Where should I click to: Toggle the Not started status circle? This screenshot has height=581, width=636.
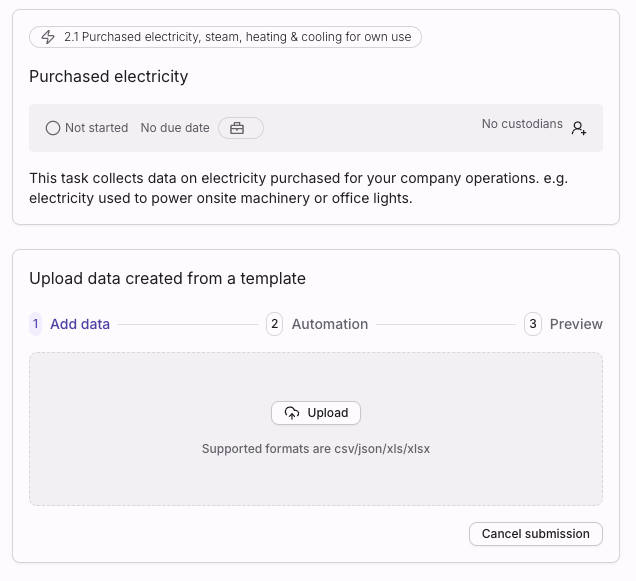point(53,128)
